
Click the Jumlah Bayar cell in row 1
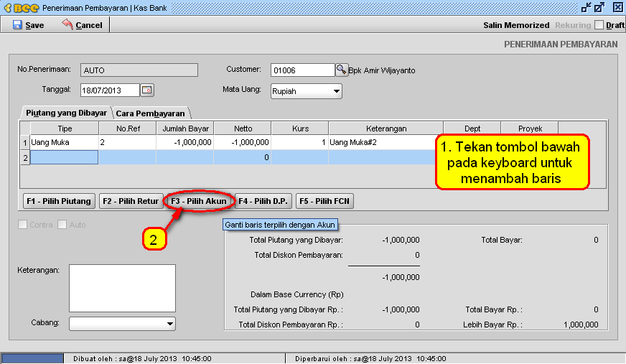click(x=184, y=142)
